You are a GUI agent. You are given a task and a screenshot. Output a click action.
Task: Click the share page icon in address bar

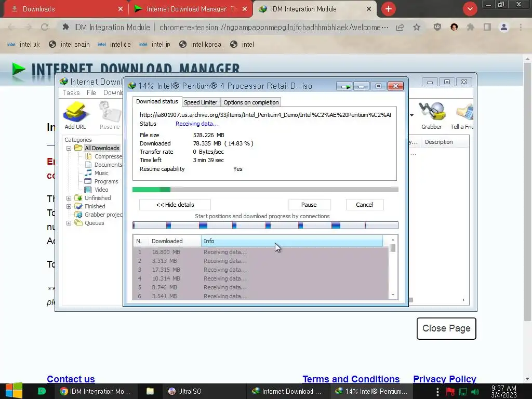400,27
